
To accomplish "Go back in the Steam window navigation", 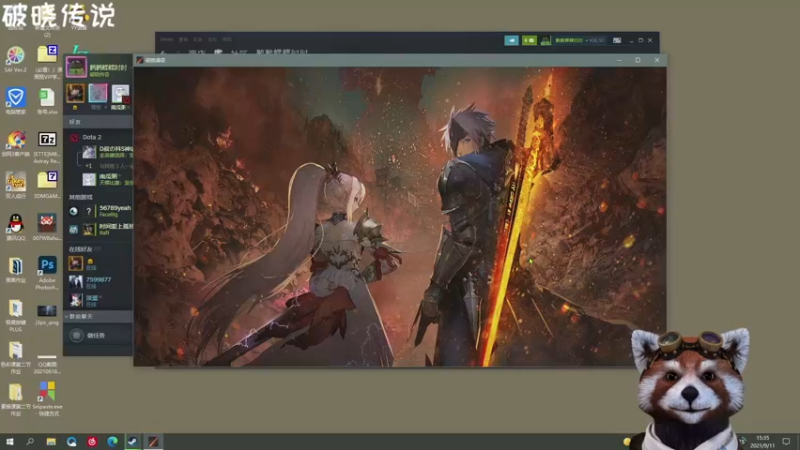I will coord(163,52).
